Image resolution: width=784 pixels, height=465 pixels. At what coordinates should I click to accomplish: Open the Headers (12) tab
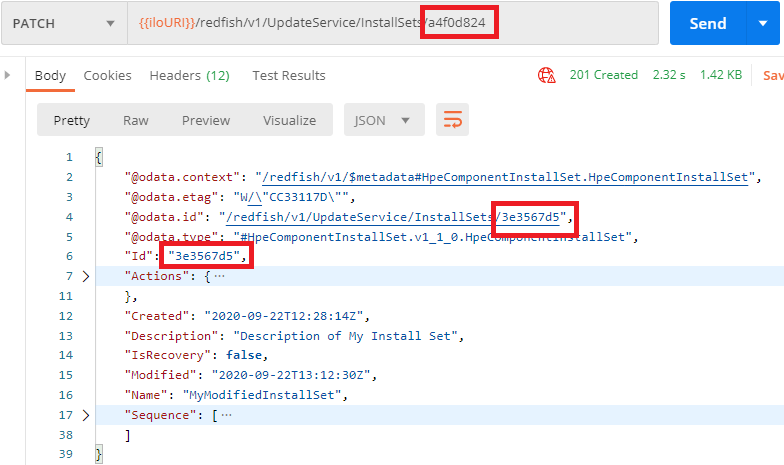pyautogui.click(x=189, y=75)
